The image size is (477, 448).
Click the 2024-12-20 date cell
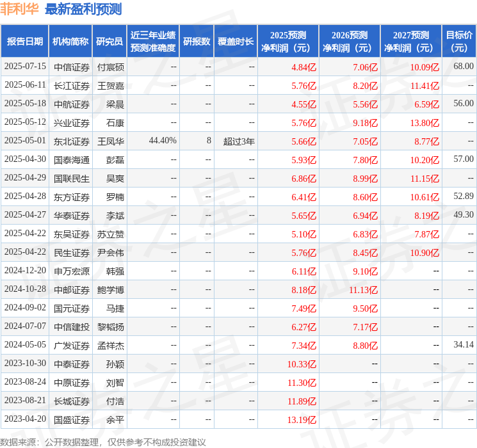pos(25,270)
